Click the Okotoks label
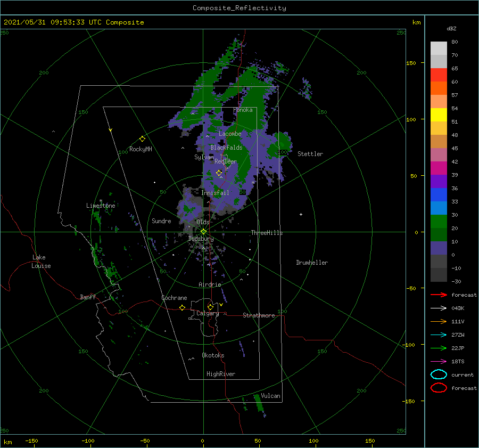This screenshot has height=448, width=479. (213, 355)
